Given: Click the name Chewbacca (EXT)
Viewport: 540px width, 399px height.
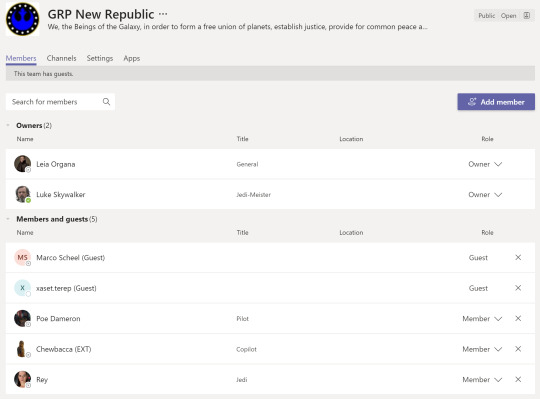Looking at the screenshot, I should (x=64, y=349).
